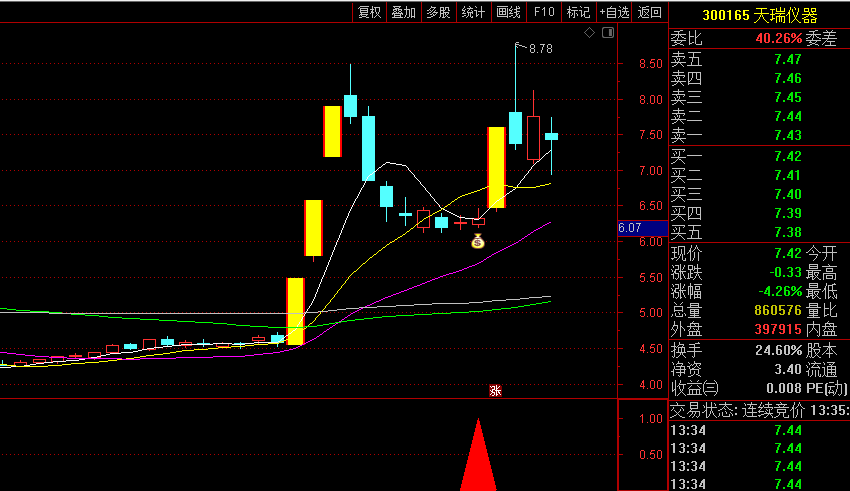Click the tall candle reaching 8.78
Viewport: 850px width, 491px height.
516,128
